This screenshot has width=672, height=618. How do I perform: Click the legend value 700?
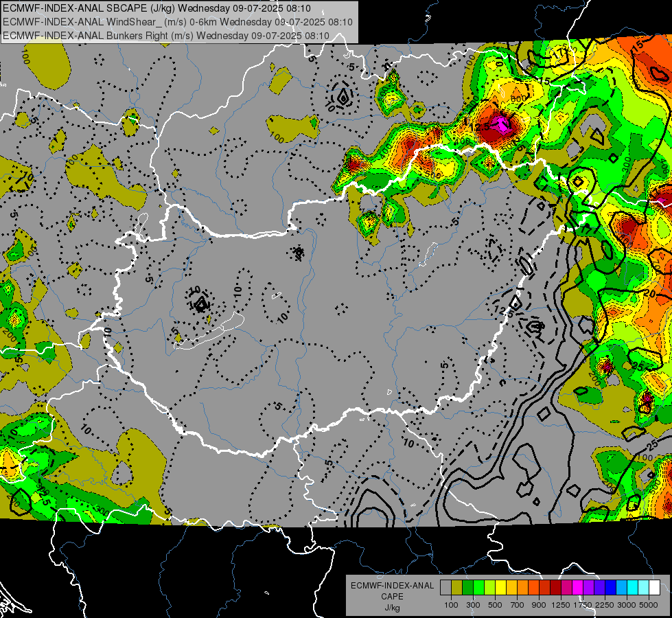click(518, 605)
